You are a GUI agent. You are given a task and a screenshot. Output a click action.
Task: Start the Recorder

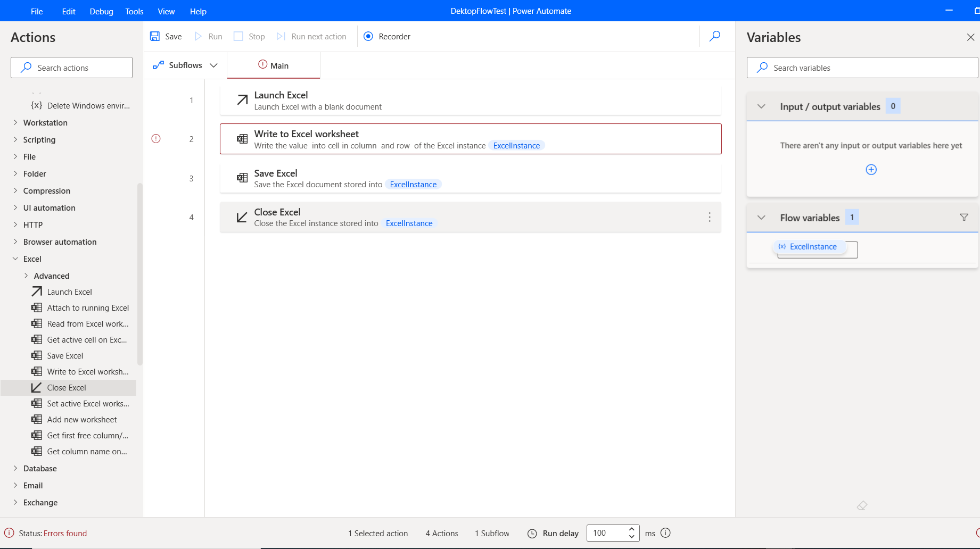387,37
